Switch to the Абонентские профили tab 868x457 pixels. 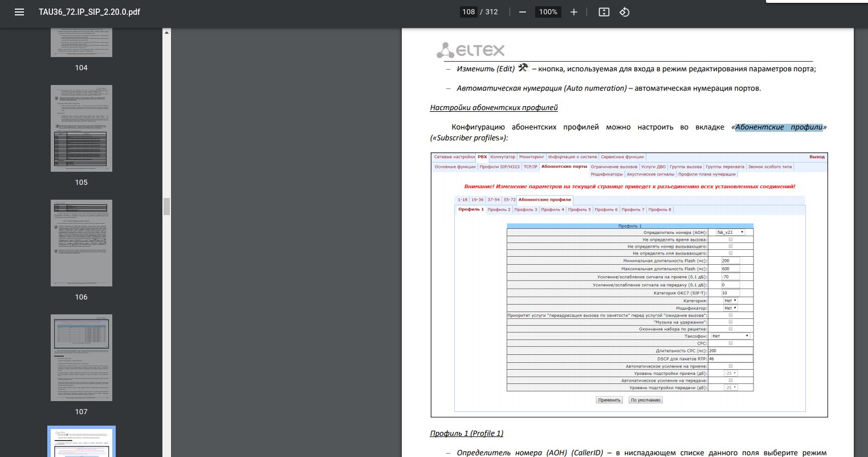click(544, 200)
